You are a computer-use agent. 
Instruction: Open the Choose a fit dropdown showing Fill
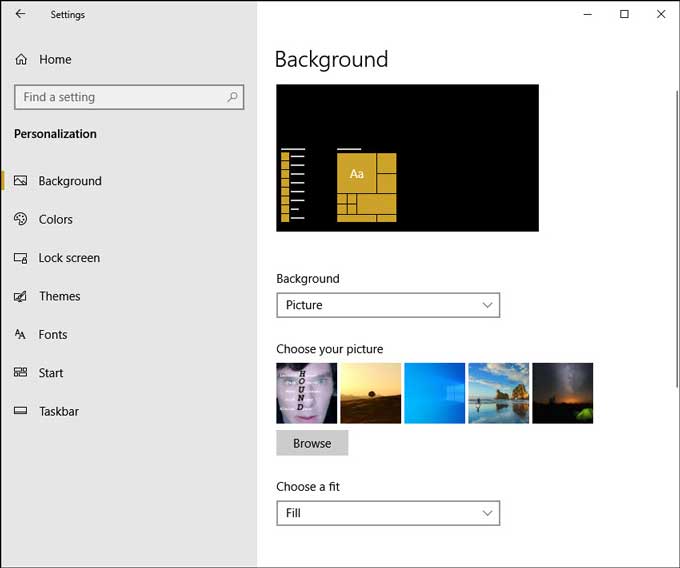click(x=388, y=513)
